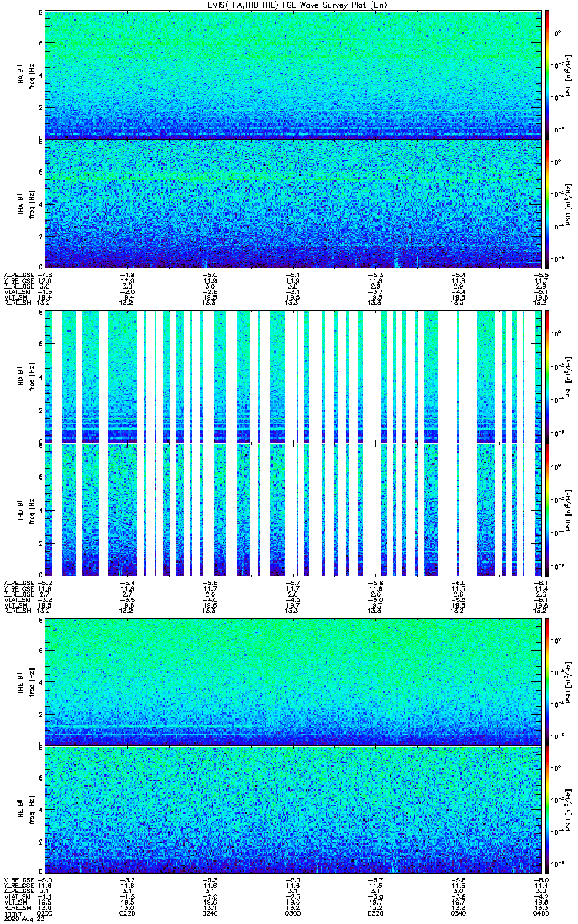Click the THA B-perpendicular y-axis label
The image size is (578, 924).
(22, 75)
